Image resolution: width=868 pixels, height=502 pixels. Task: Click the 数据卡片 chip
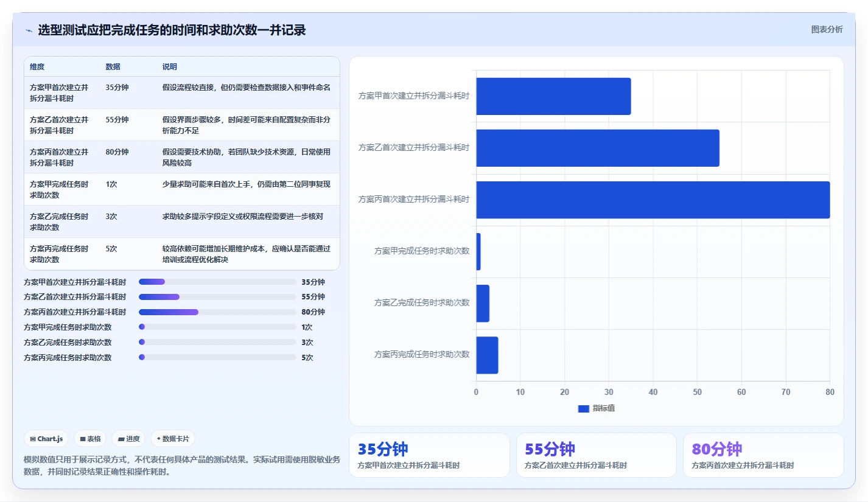click(173, 439)
